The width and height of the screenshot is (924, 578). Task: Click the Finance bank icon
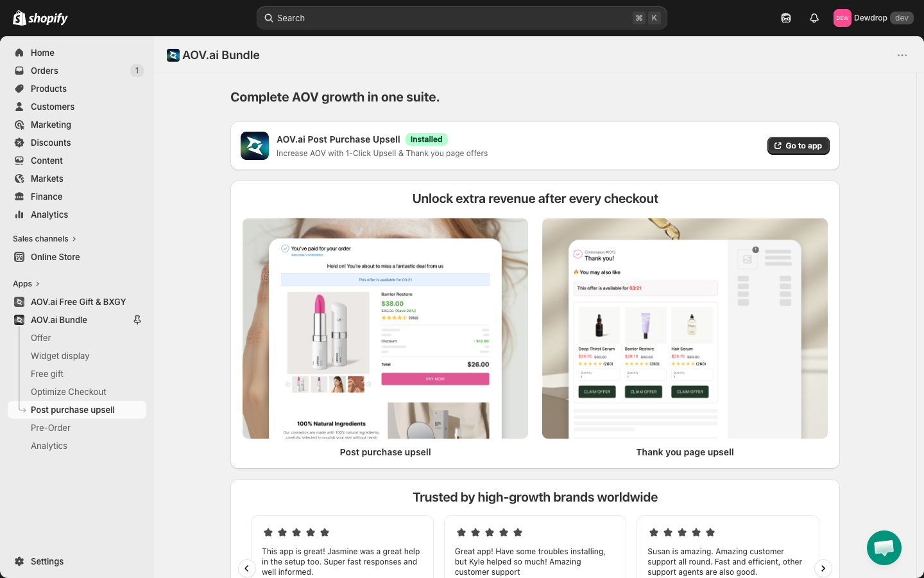[x=19, y=197]
